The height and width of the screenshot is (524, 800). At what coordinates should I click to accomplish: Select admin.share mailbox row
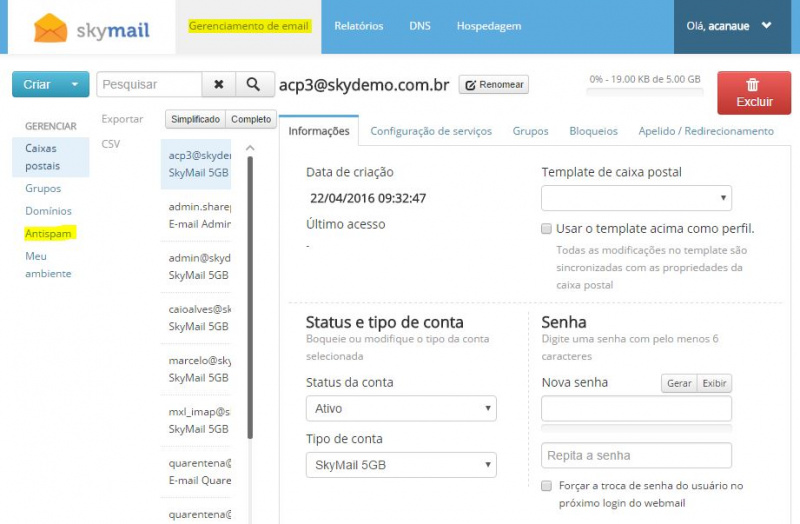(x=196, y=215)
